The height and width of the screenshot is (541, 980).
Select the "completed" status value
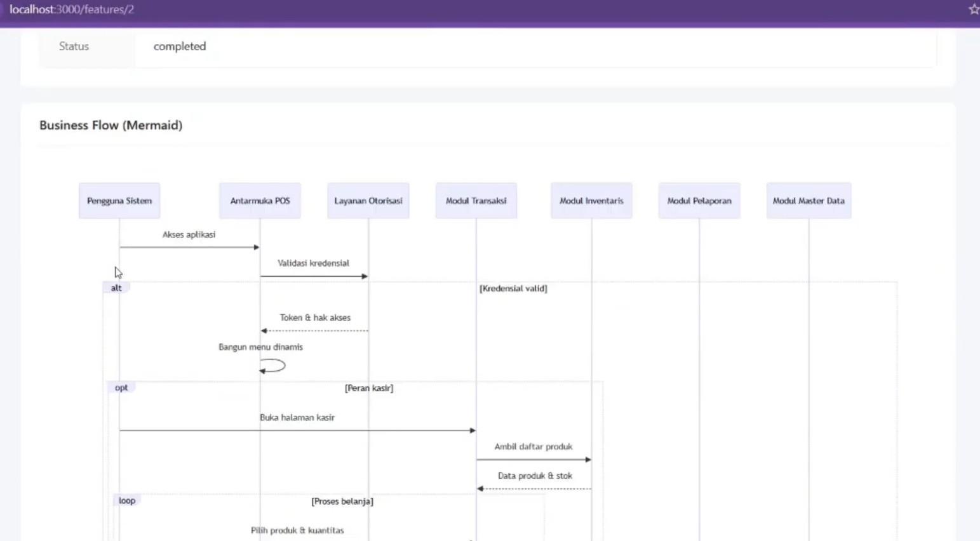180,46
